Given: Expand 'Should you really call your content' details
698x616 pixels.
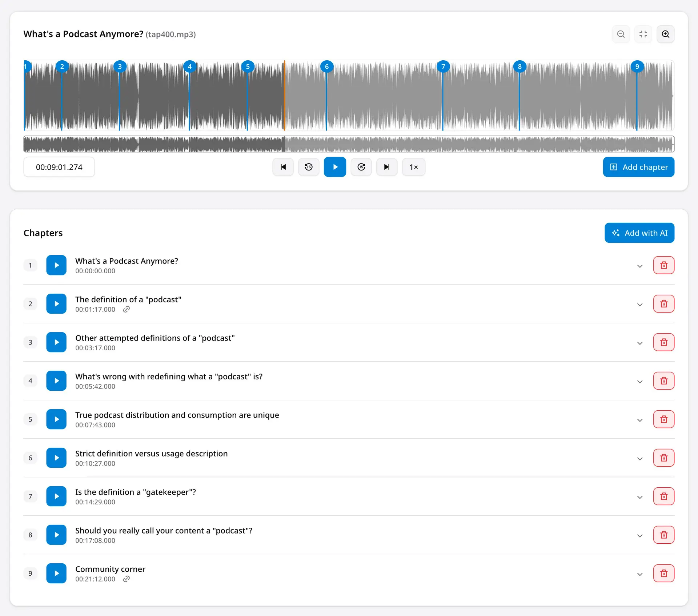Looking at the screenshot, I should pos(640,536).
